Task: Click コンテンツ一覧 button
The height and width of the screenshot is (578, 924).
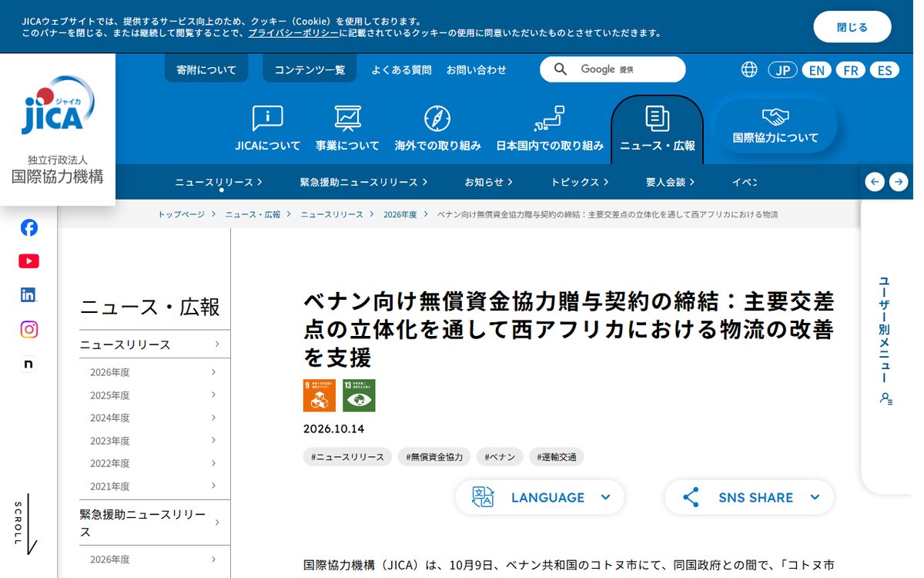Action: [310, 69]
